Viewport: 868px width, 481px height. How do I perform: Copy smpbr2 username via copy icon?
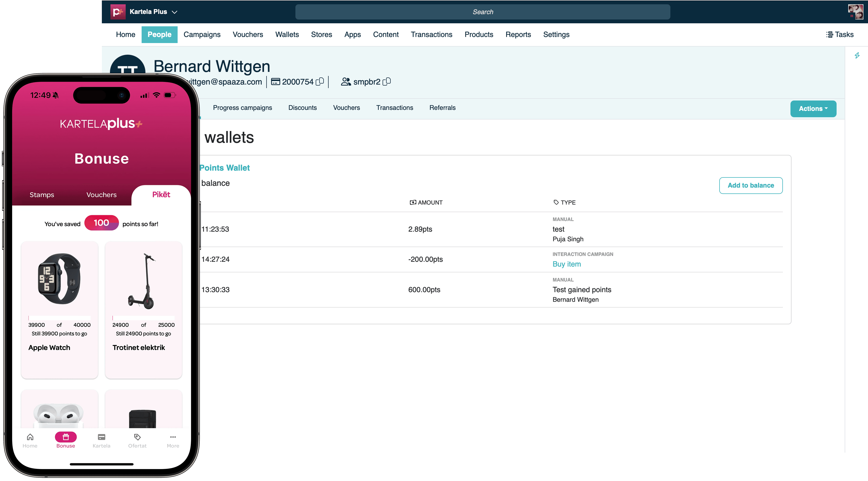pyautogui.click(x=386, y=82)
